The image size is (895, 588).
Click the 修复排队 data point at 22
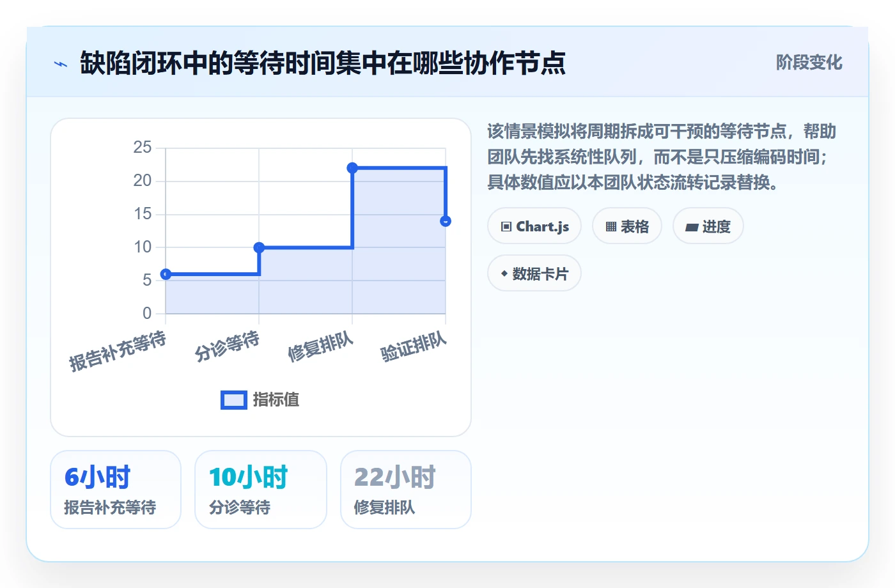352,168
